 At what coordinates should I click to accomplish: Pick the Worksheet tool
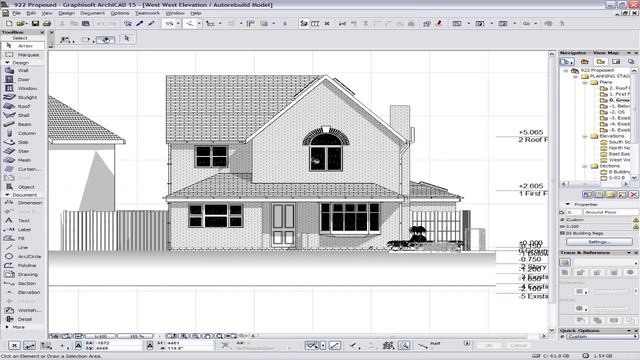(x=22, y=310)
